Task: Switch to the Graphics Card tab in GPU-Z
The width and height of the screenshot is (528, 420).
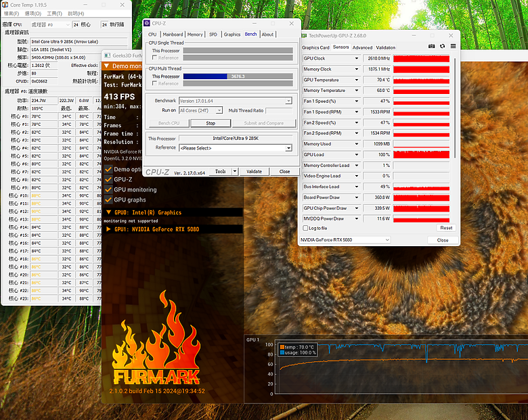Action: coord(315,47)
